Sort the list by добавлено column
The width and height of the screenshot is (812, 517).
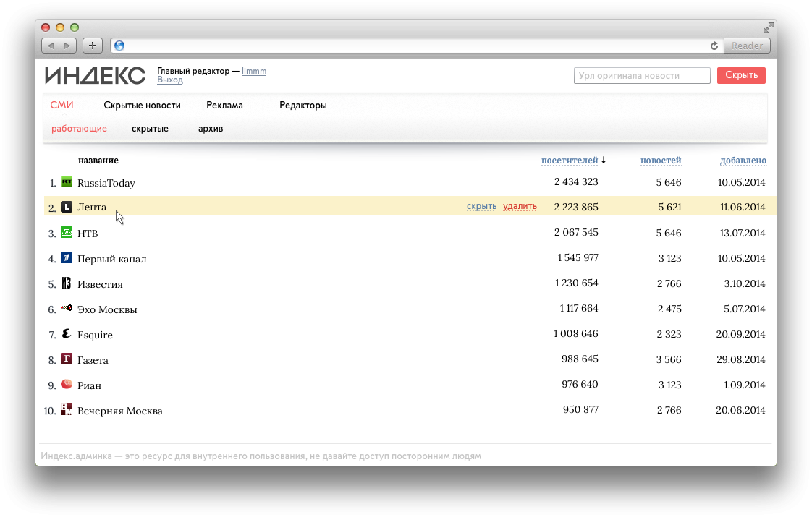(x=743, y=161)
